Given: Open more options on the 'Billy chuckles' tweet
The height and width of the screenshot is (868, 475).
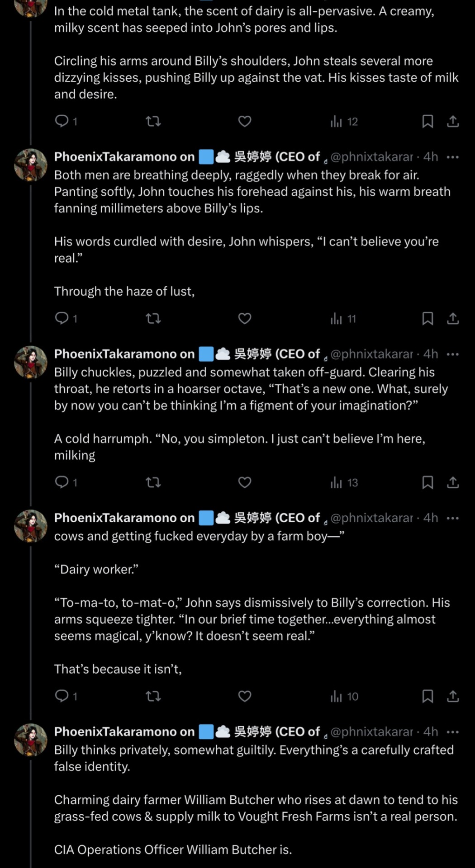Looking at the screenshot, I should coord(452,354).
